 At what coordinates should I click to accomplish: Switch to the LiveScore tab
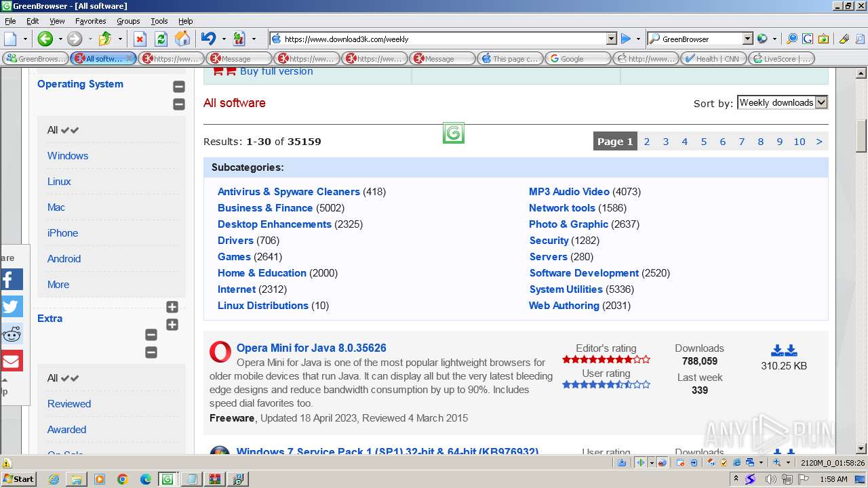[x=781, y=58]
